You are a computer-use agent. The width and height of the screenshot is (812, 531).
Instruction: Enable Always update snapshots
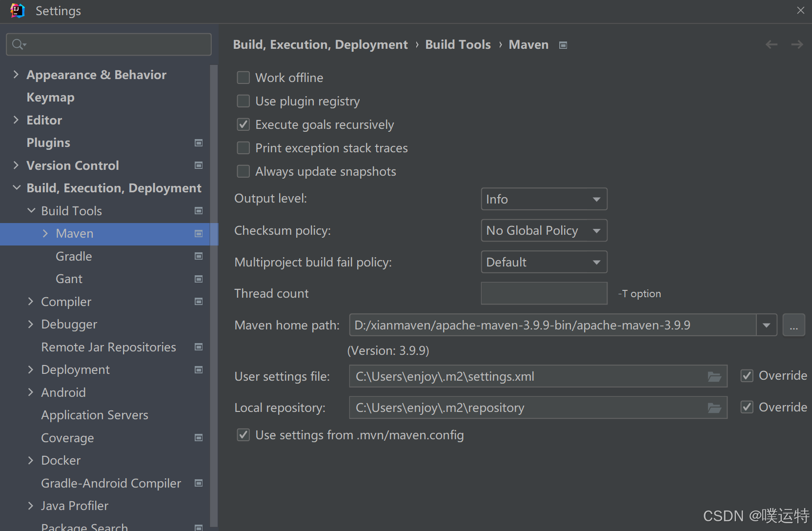point(243,171)
